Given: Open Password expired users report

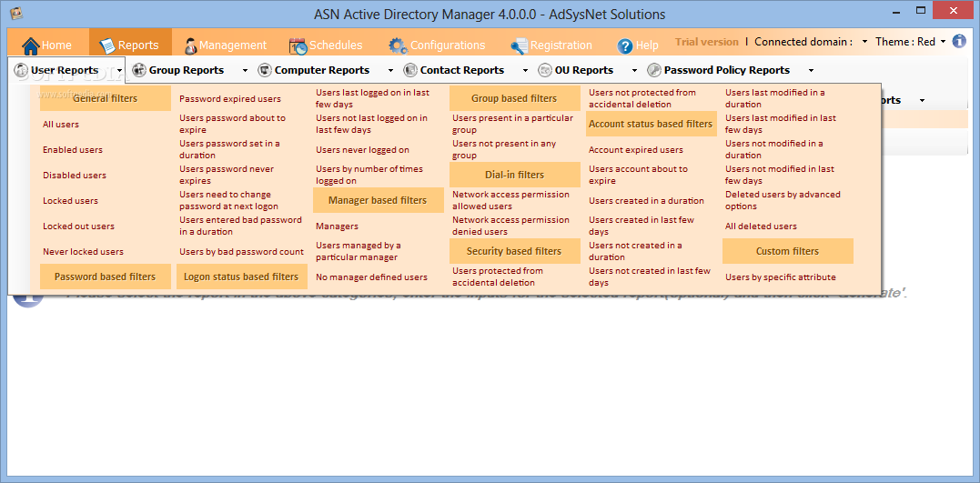Looking at the screenshot, I should [230, 99].
